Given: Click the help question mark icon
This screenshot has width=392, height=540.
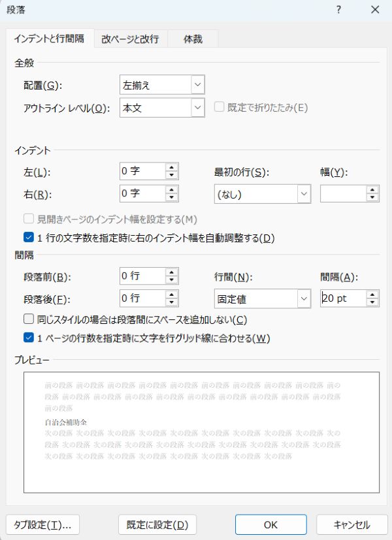Looking at the screenshot, I should point(338,10).
